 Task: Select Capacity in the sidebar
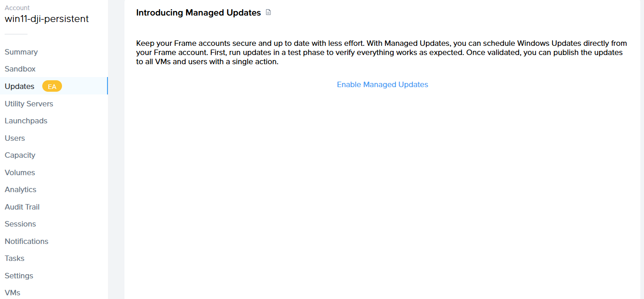pos(20,155)
